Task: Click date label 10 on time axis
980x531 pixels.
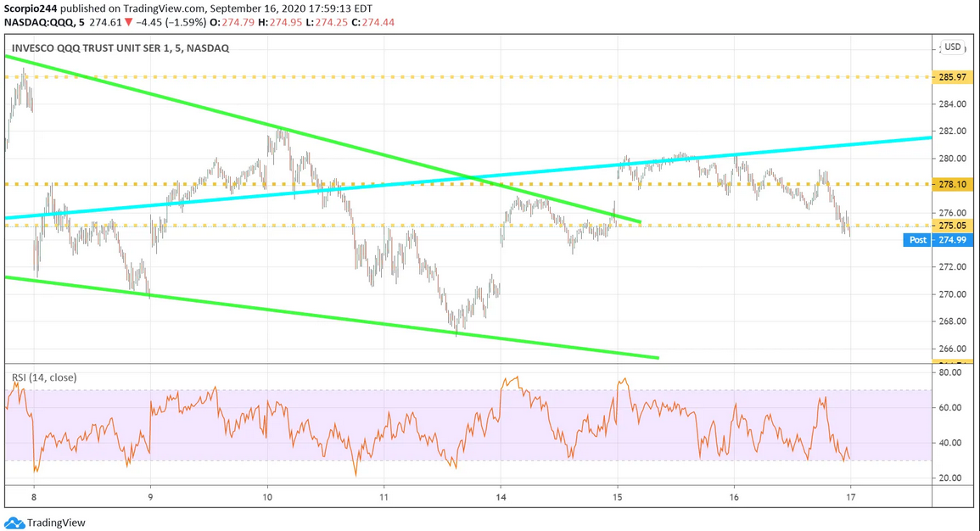Action: [x=267, y=497]
